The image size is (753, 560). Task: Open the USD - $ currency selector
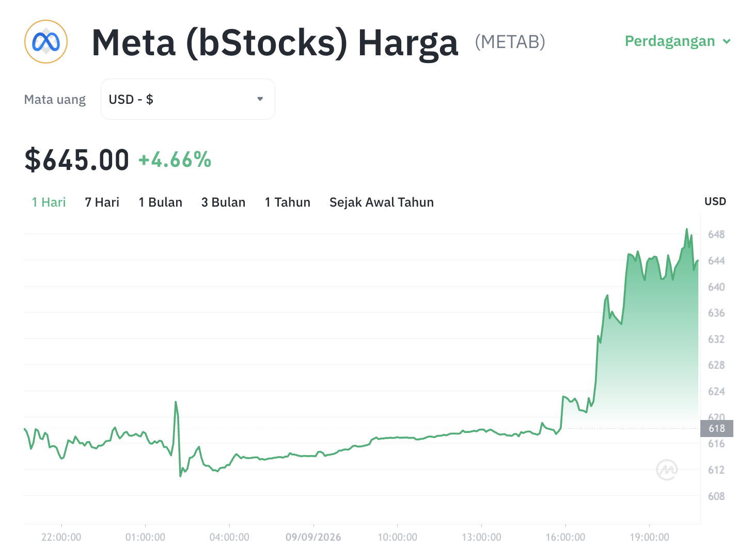click(188, 99)
